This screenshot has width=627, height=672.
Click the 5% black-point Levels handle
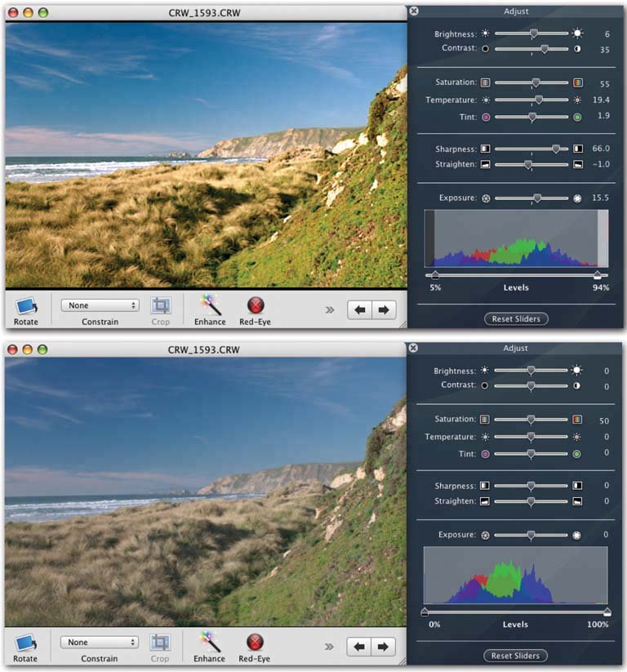click(x=435, y=275)
